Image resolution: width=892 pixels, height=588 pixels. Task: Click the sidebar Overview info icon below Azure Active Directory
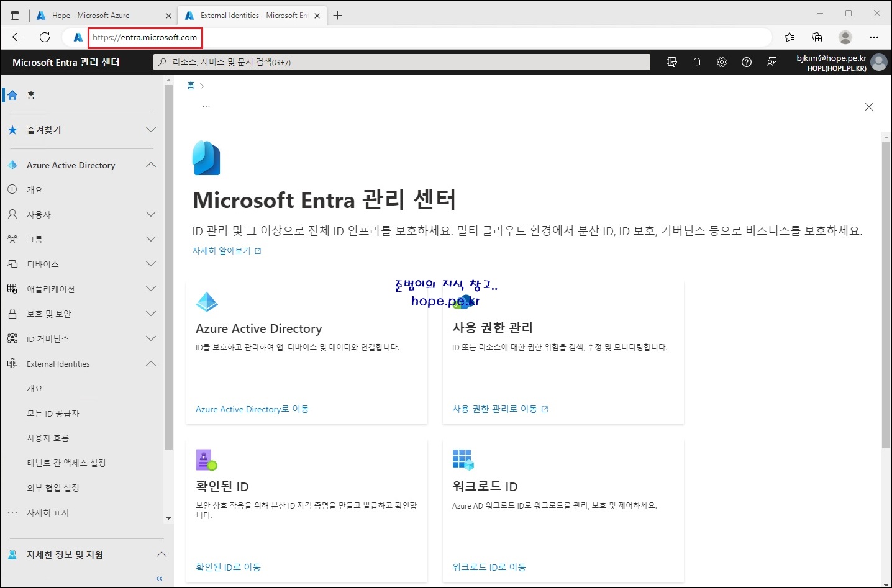12,189
